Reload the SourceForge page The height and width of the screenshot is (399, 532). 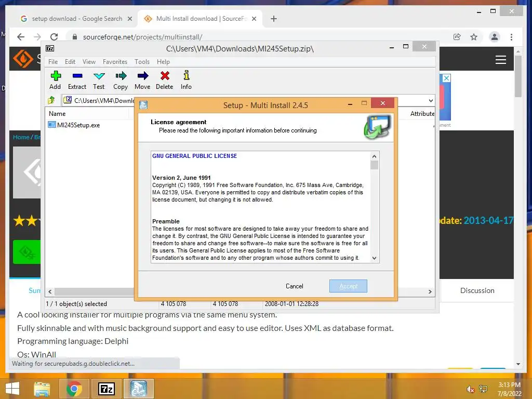54,37
